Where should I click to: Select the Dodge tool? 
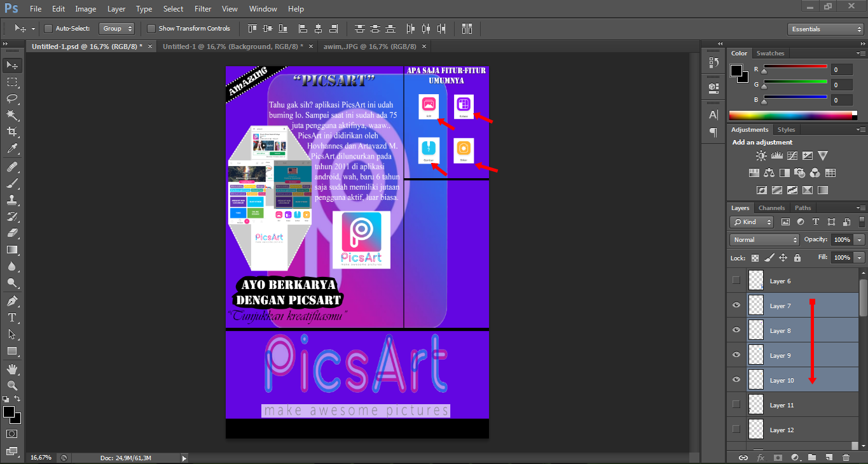(12, 283)
